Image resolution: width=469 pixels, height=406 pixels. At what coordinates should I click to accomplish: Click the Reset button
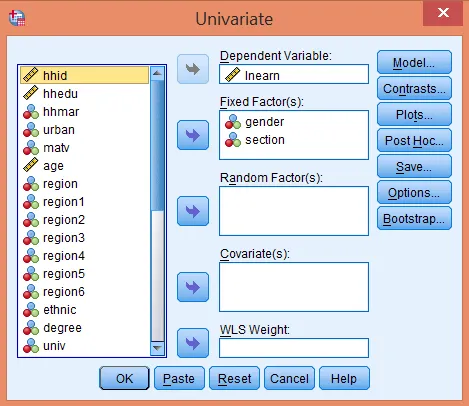coord(234,378)
